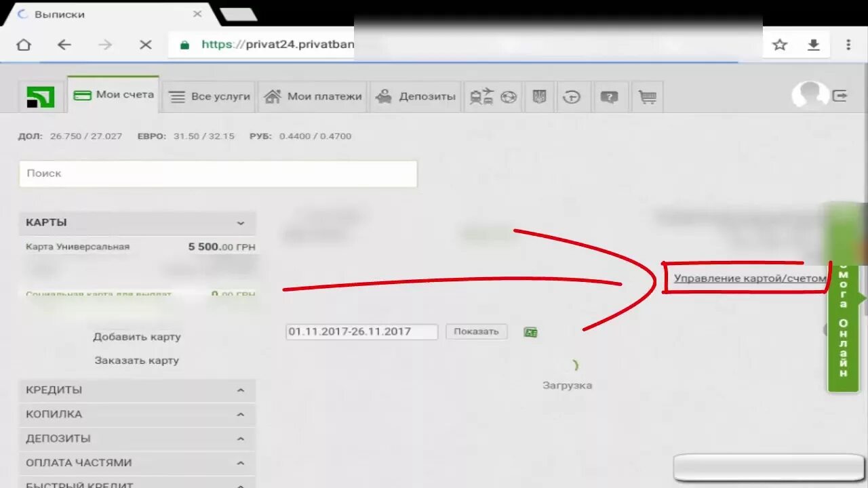Click the logout exit icon
Image resolution: width=868 pixels, height=488 pixels.
(840, 96)
